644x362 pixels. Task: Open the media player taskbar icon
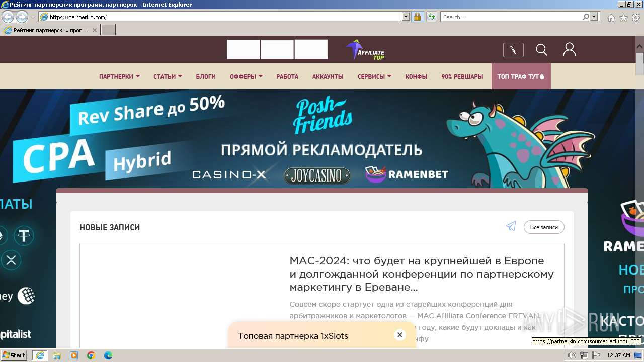coord(74,355)
